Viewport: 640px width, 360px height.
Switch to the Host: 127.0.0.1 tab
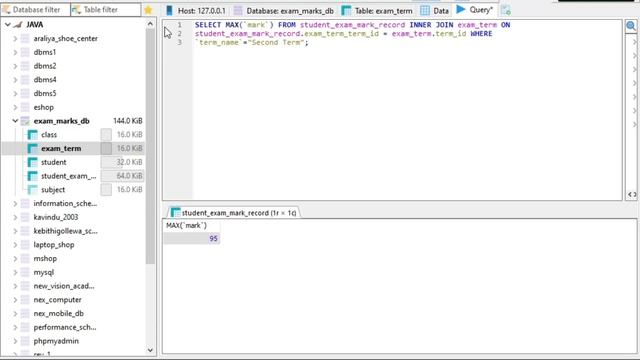point(196,10)
